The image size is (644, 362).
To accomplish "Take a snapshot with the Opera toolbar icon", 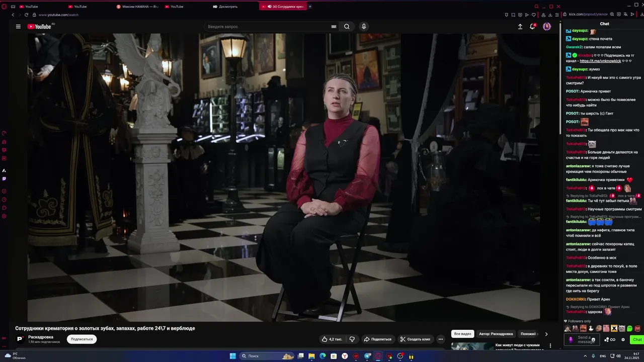I will tap(513, 15).
